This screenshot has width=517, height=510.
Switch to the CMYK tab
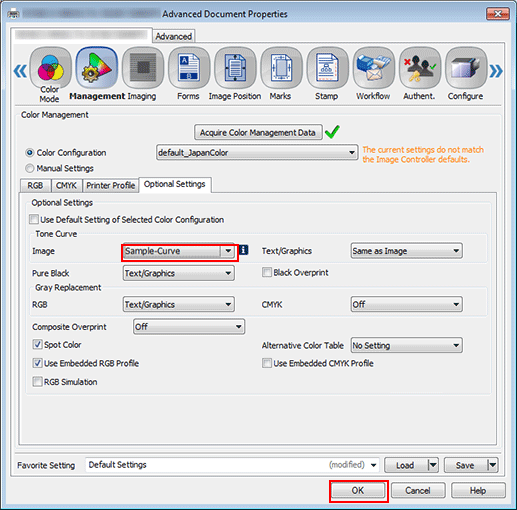[x=66, y=185]
